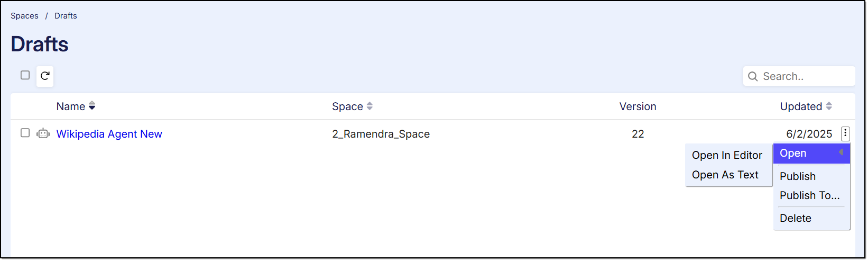Screen dimensions: 868x261
Task: Select Open As Text option
Action: coord(725,175)
